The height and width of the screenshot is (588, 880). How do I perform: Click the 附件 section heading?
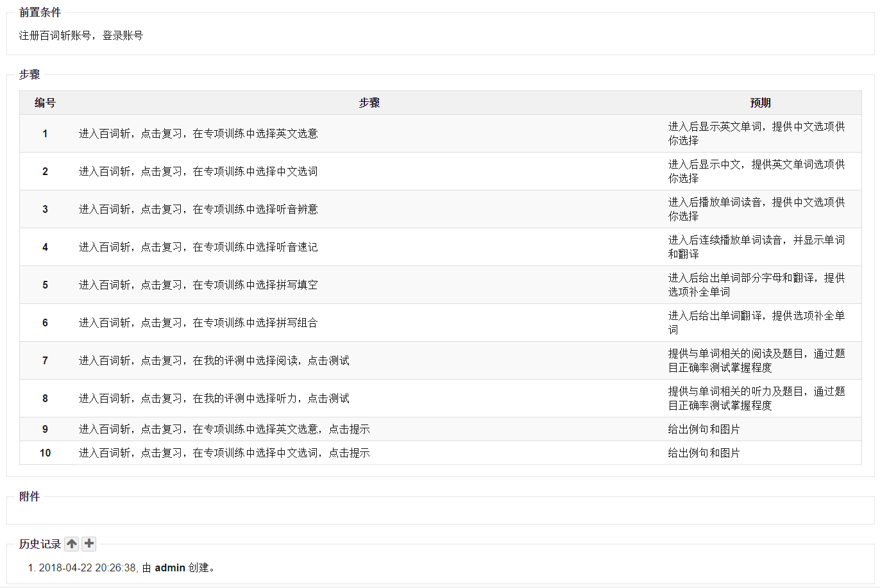coord(30,496)
